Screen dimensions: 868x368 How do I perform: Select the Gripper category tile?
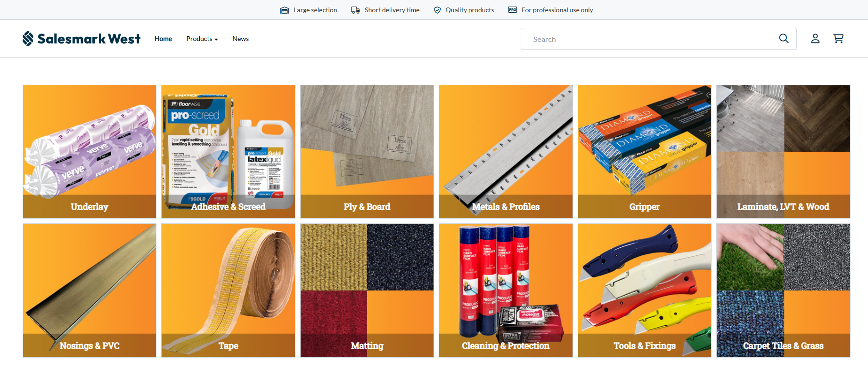coord(645,152)
